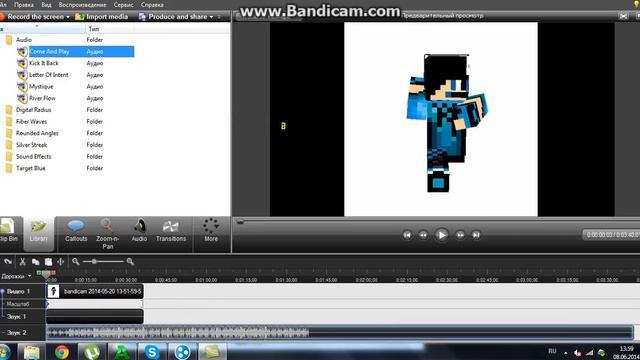Select Mystique audio item
The image size is (640, 360).
pyautogui.click(x=41, y=87)
